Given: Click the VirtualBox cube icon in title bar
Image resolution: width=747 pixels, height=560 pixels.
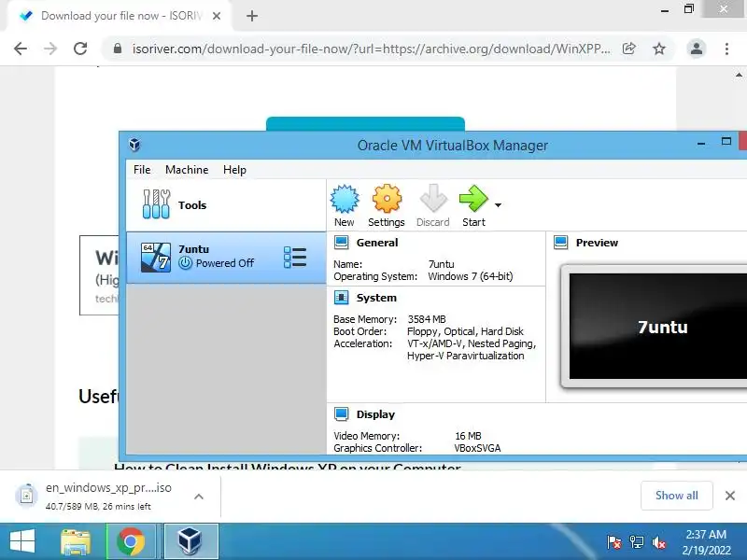Looking at the screenshot, I should pyautogui.click(x=134, y=145).
